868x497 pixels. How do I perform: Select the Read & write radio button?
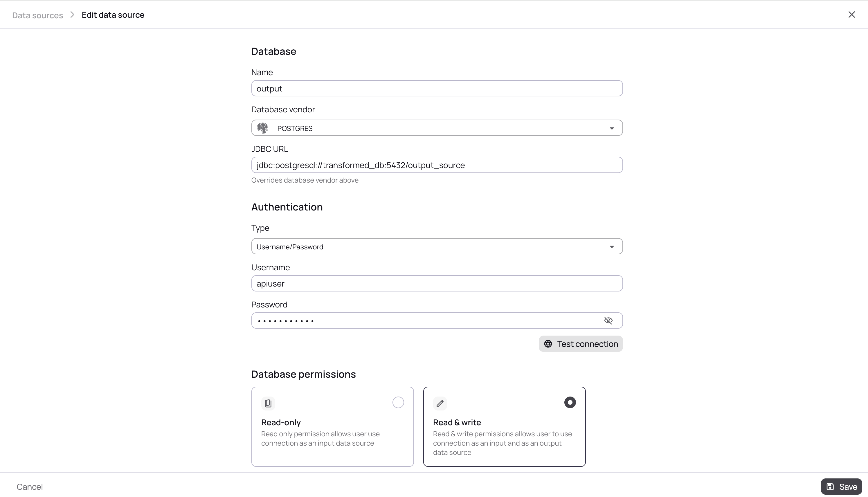(x=570, y=402)
